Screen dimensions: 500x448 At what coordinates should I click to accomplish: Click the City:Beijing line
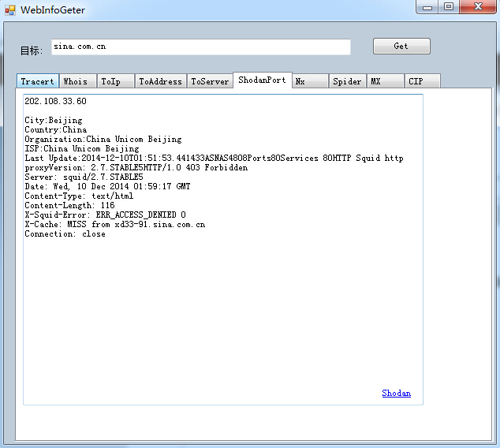[x=54, y=120]
